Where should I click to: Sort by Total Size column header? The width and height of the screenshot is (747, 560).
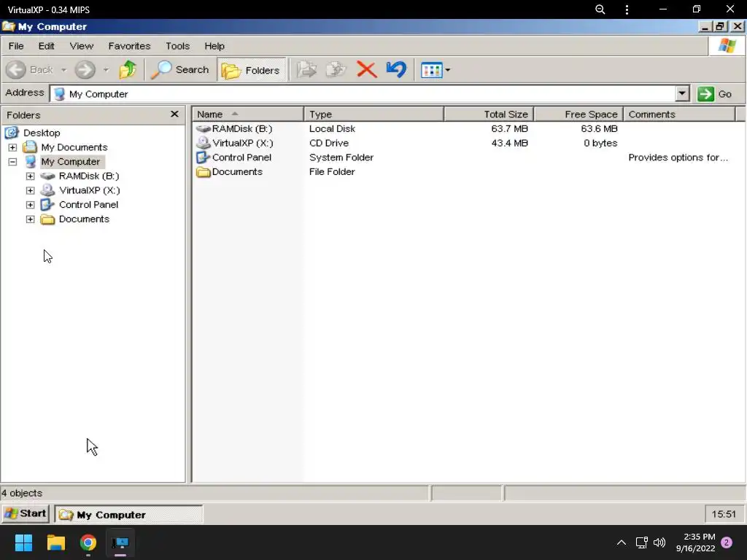coord(489,114)
